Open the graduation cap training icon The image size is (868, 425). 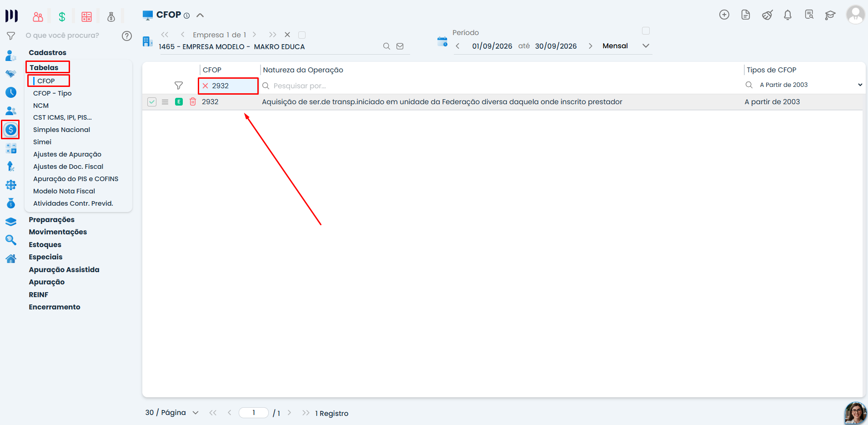[830, 15]
